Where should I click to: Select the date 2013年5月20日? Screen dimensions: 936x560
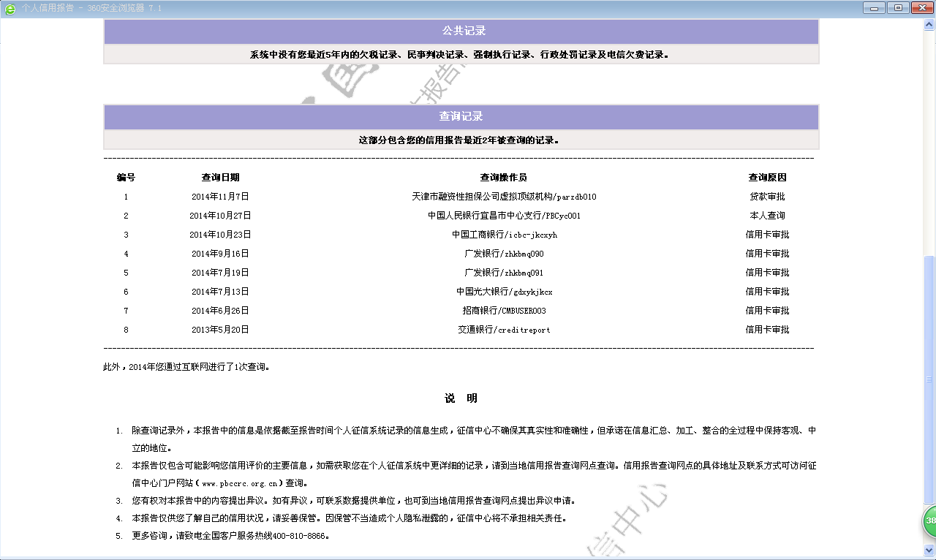220,330
